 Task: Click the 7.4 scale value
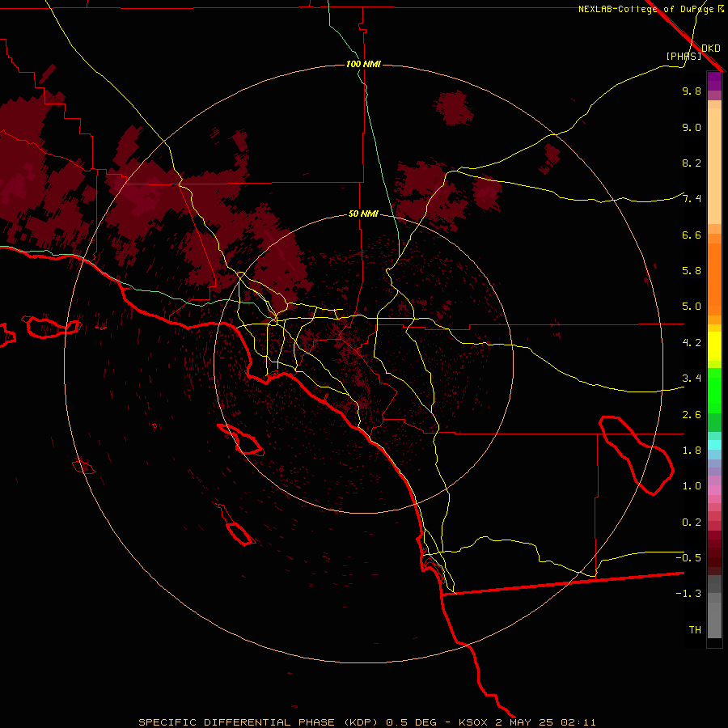coord(692,199)
